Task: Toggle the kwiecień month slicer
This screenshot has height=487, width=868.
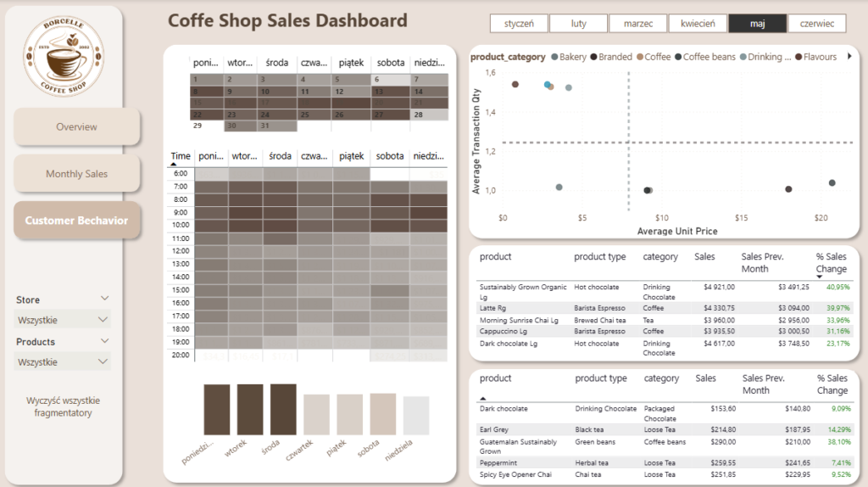Action: [x=697, y=24]
